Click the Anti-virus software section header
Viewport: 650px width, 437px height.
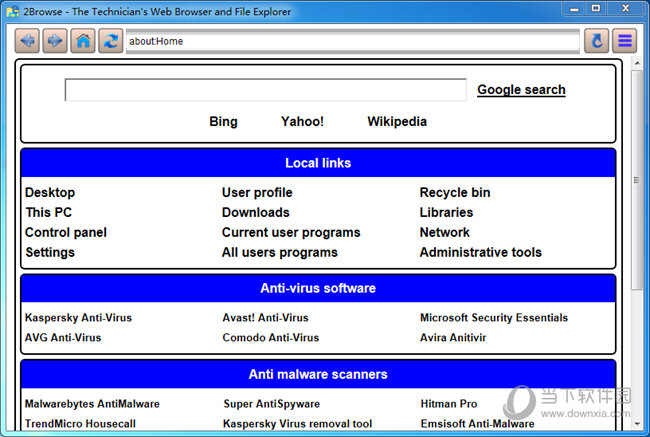pyautogui.click(x=318, y=288)
